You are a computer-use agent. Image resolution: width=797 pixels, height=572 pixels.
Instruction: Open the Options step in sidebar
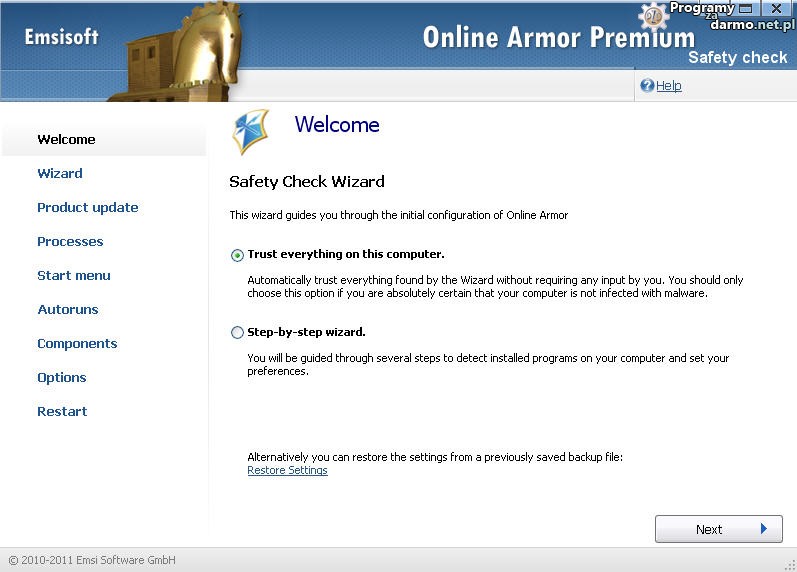(x=62, y=378)
